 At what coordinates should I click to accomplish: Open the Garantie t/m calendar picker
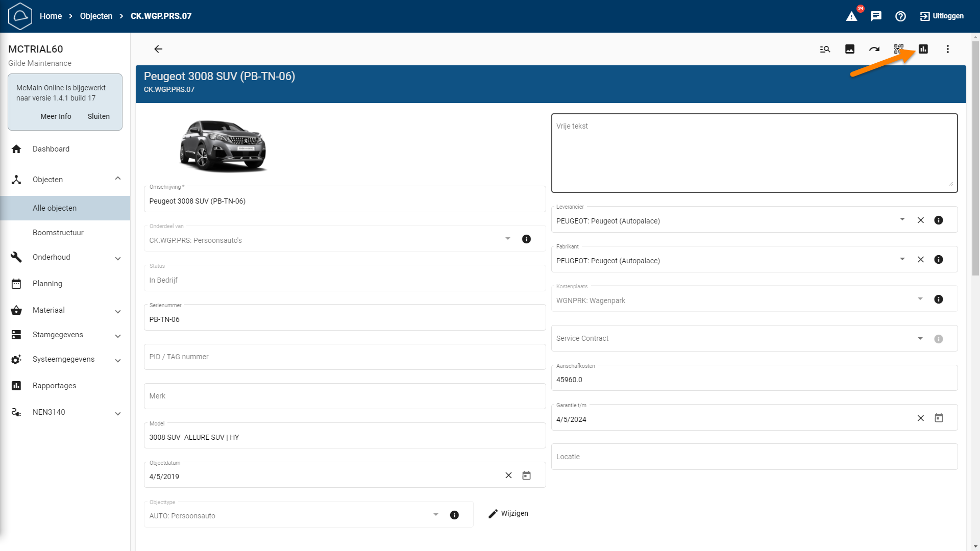coord(939,418)
